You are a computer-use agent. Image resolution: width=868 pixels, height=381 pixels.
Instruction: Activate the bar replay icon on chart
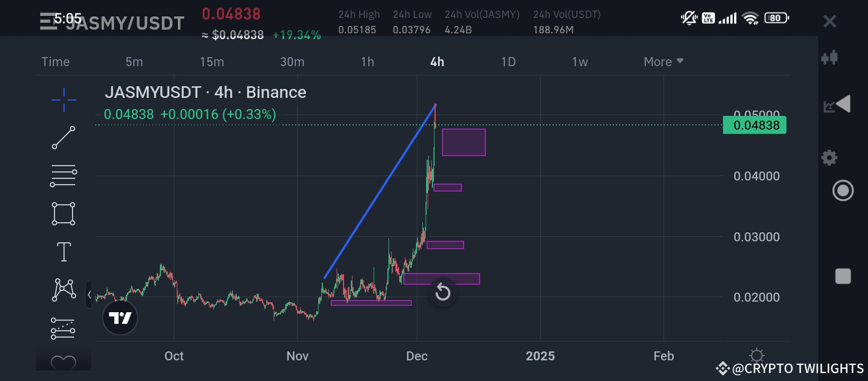[442, 292]
